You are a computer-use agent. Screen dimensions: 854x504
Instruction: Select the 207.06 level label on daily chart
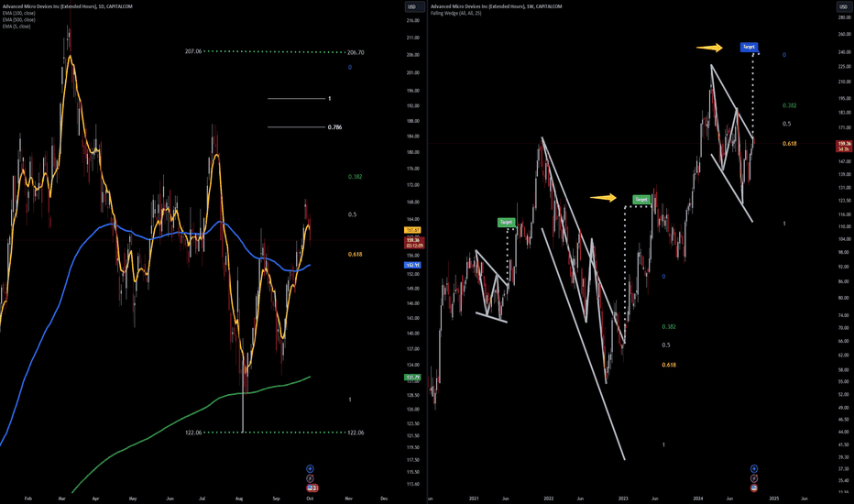tap(193, 51)
